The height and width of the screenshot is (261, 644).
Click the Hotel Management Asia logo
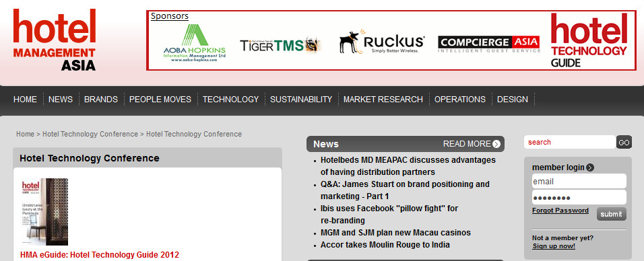(x=54, y=40)
